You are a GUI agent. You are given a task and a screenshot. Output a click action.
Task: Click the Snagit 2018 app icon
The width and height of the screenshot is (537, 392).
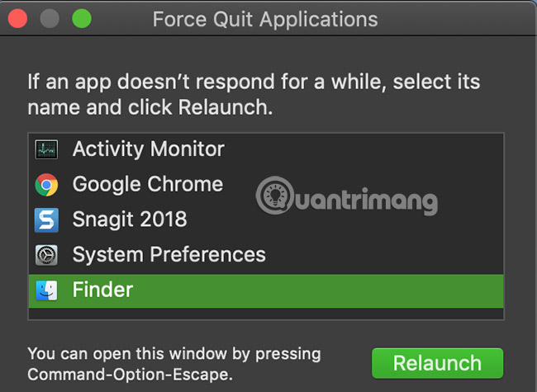[46, 220]
